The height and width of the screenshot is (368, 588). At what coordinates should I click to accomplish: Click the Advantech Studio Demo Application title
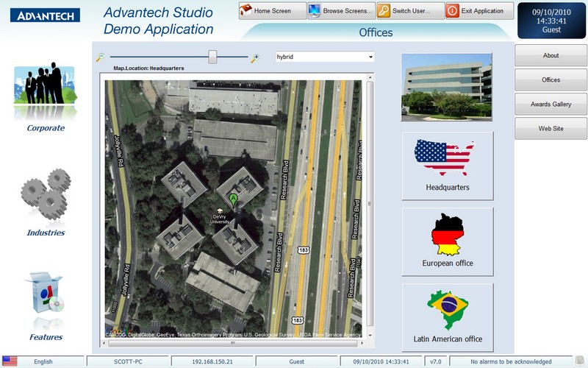(x=158, y=21)
